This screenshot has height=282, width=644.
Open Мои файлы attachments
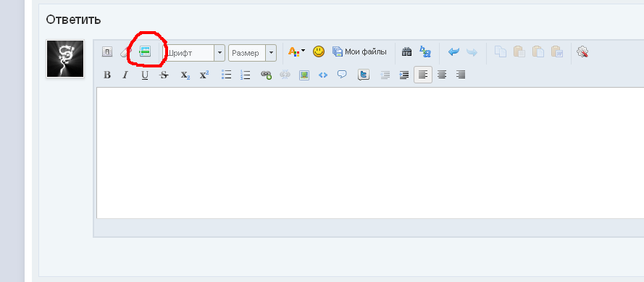tap(359, 51)
